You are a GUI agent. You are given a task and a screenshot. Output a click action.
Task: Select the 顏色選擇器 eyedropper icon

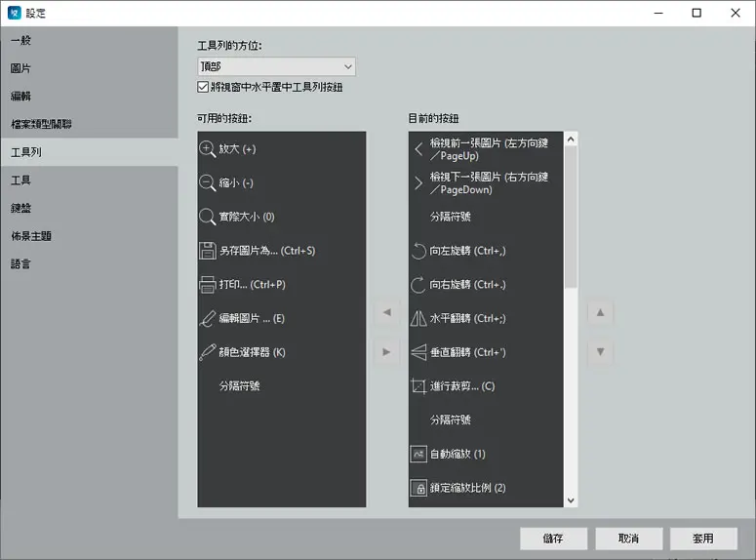coord(208,352)
